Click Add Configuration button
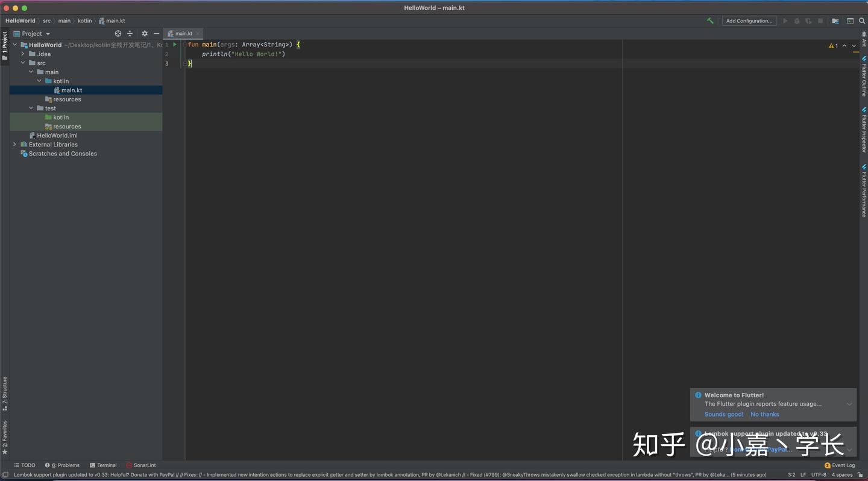 [x=749, y=20]
